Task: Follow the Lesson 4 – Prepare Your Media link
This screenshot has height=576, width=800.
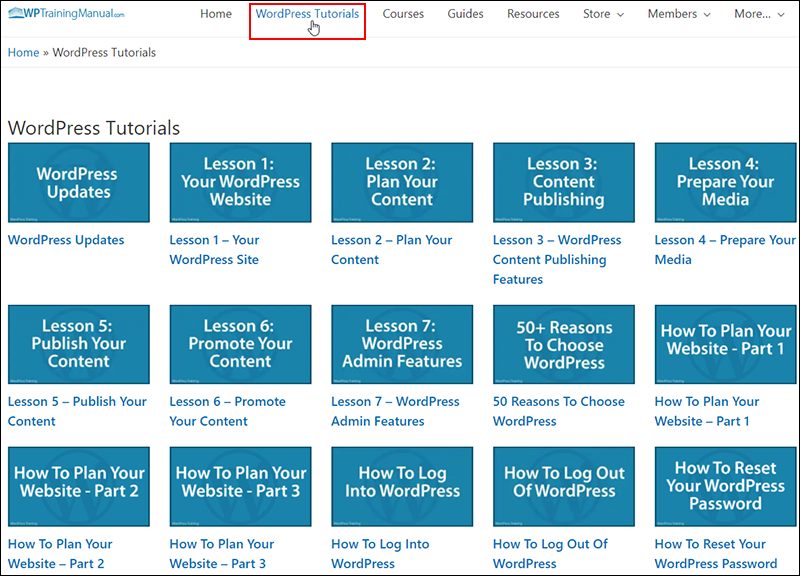Action: [725, 249]
